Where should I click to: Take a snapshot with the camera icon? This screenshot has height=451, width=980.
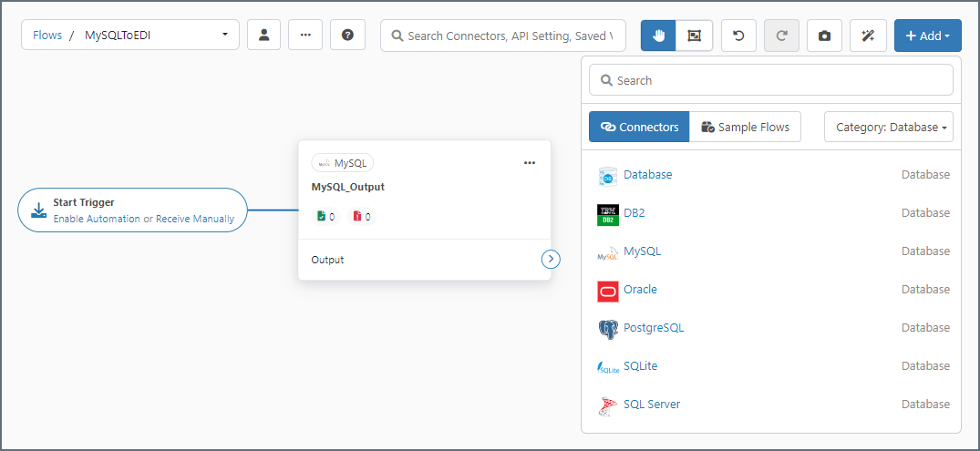(x=824, y=36)
